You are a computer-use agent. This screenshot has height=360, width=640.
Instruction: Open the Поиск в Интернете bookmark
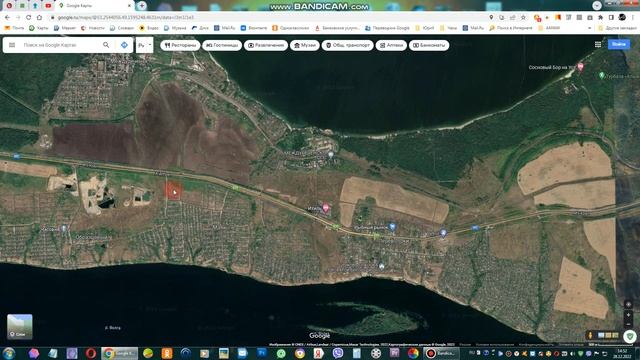(x=511, y=28)
